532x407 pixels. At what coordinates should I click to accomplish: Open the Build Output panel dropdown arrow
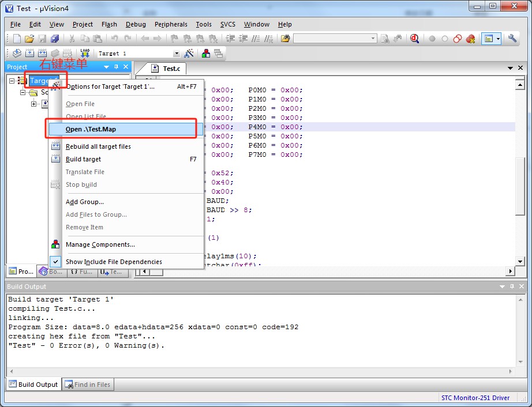pos(502,287)
